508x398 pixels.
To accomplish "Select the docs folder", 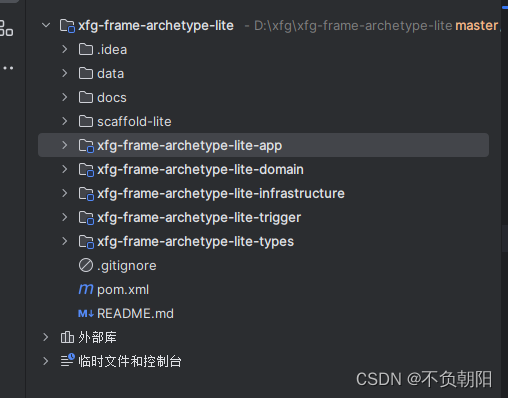I will click(x=263, y=97).
